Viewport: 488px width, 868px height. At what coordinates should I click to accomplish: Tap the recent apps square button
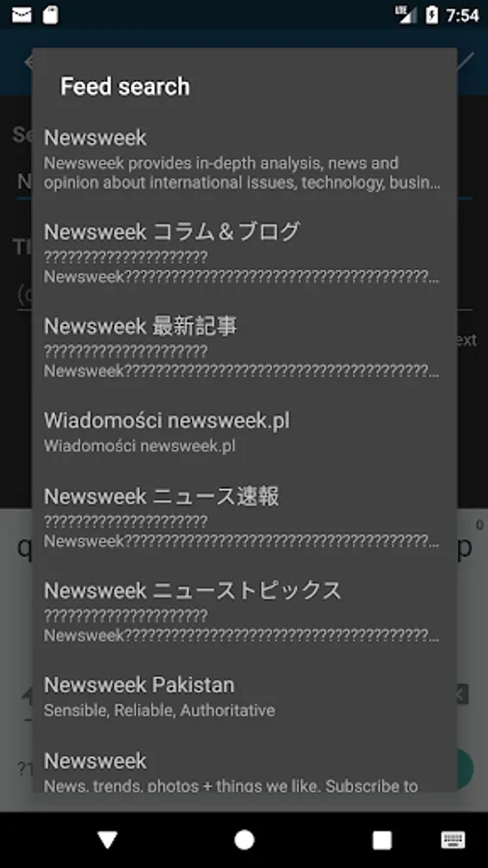pyautogui.click(x=382, y=840)
